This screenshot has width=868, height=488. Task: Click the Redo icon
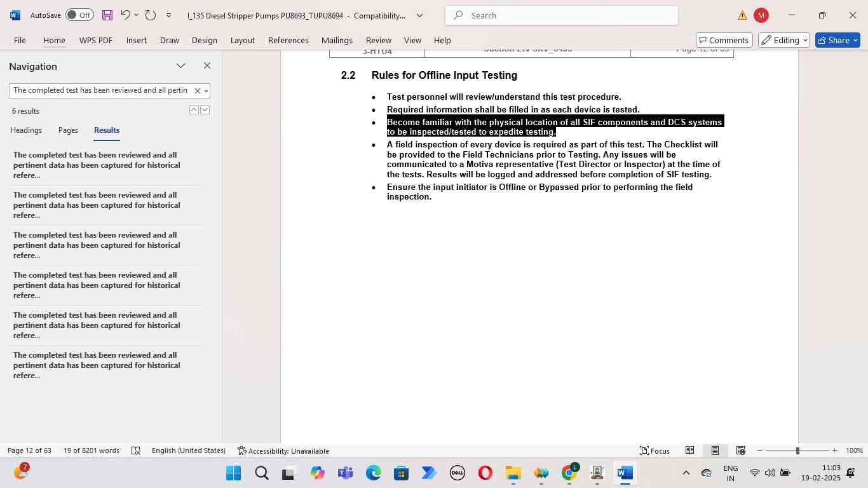(151, 15)
